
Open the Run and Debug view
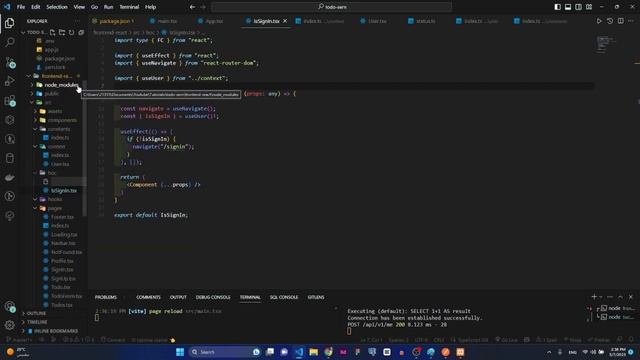[x=9, y=81]
